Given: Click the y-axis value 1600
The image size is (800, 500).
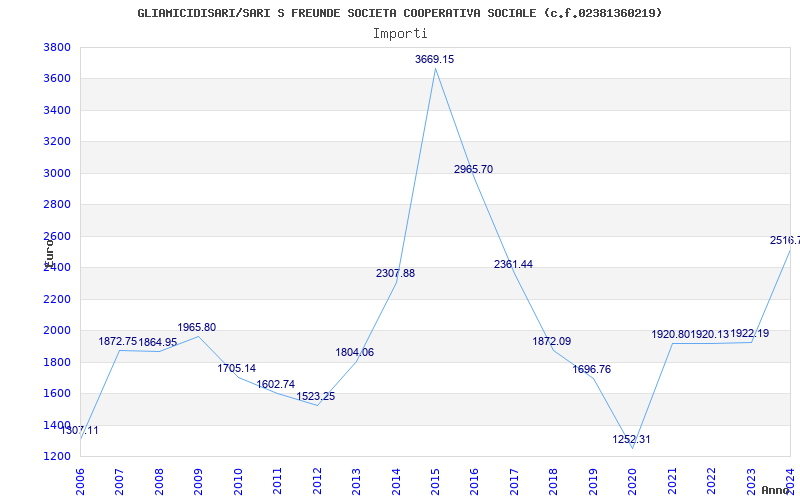Looking at the screenshot, I should [57, 393].
